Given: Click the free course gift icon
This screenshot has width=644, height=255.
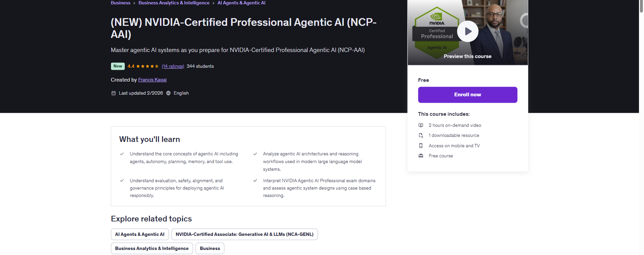Looking at the screenshot, I should point(421,156).
